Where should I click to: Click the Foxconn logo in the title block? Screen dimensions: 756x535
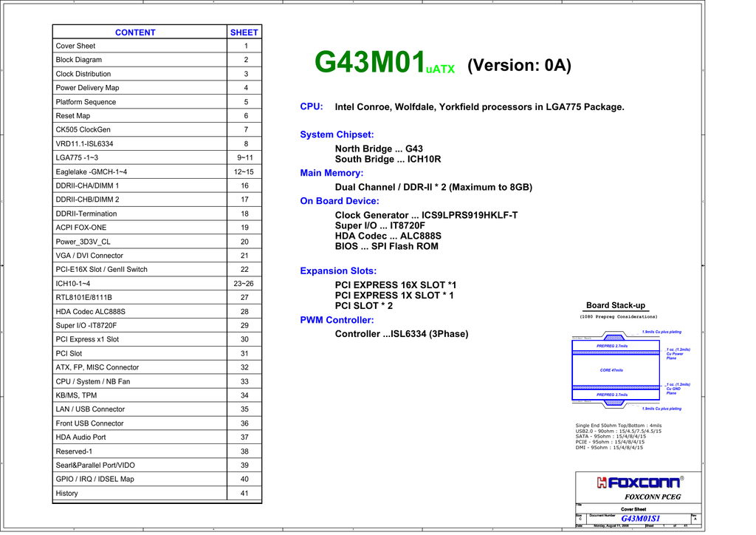point(640,482)
